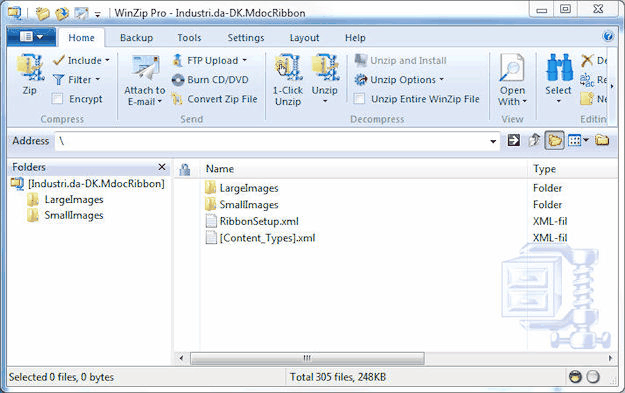The width and height of the screenshot is (625, 393).
Task: Click the Convert Zip File icon
Action: pos(177,99)
